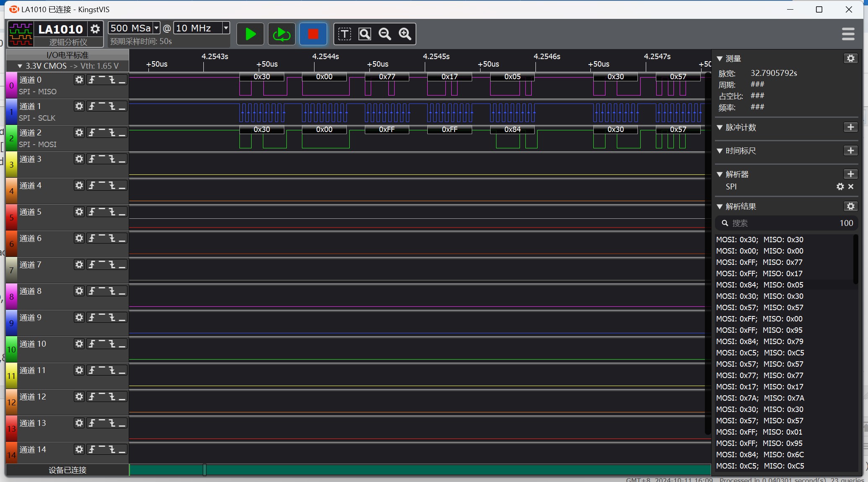Collapse the 解析器 analyzer section

[x=720, y=174]
